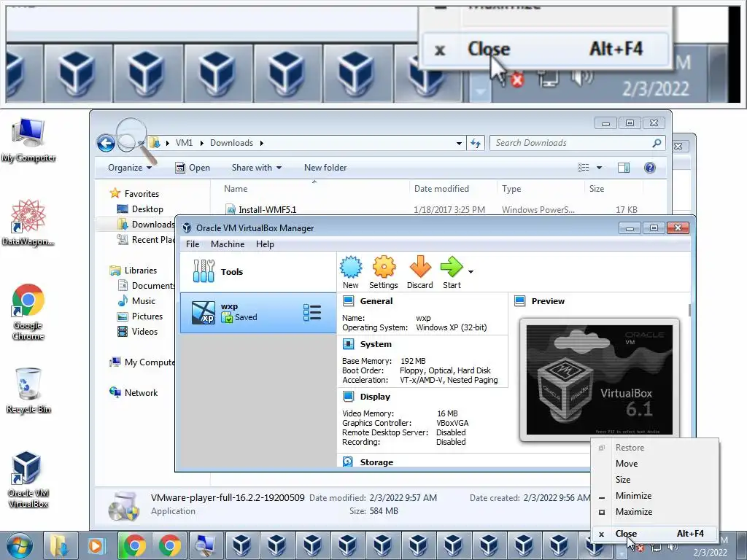Click VM1 in the Explorer address bar

click(x=184, y=143)
